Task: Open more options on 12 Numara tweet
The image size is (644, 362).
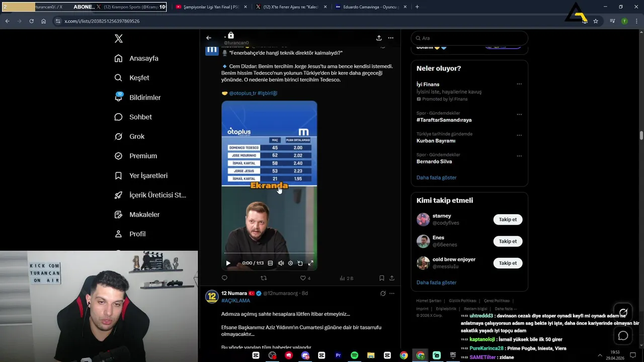Action: tap(392, 293)
